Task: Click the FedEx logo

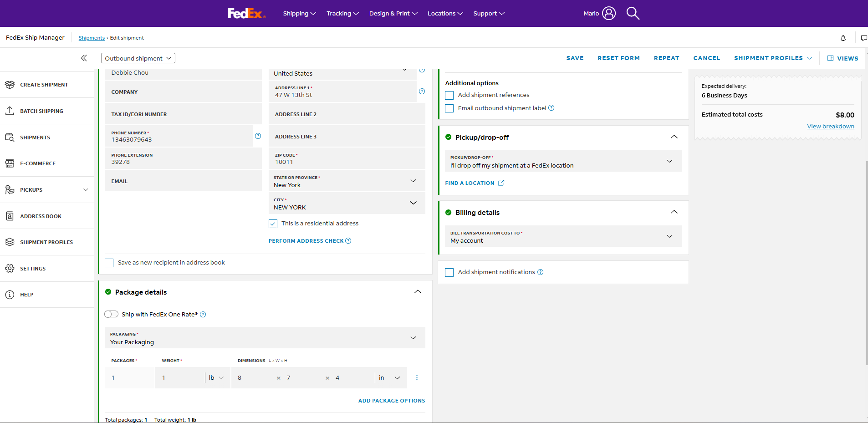Action: pos(246,13)
